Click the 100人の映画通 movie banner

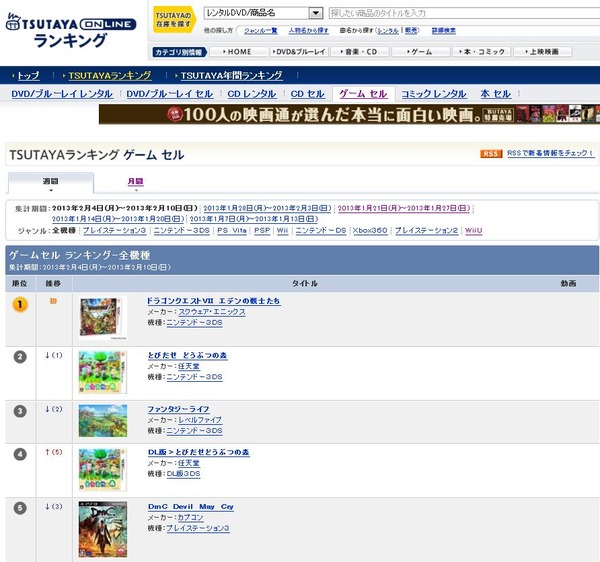point(349,114)
